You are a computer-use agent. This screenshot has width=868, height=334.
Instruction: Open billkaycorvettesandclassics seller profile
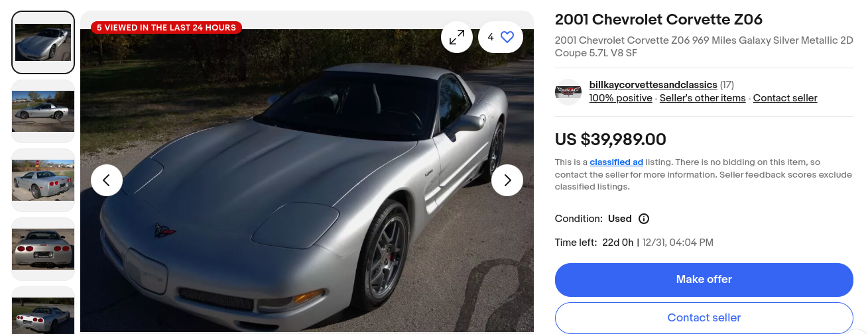653,85
